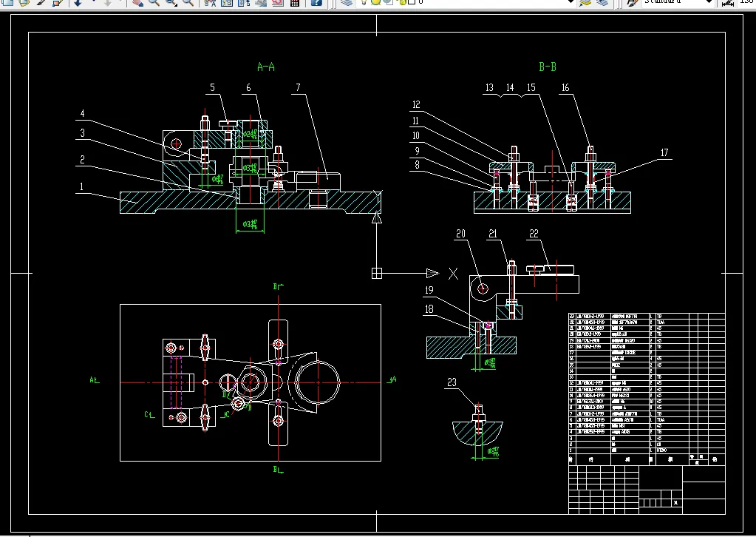This screenshot has height=537, width=756.
Task: Select the UCS X axis label
Action: pyautogui.click(x=453, y=274)
